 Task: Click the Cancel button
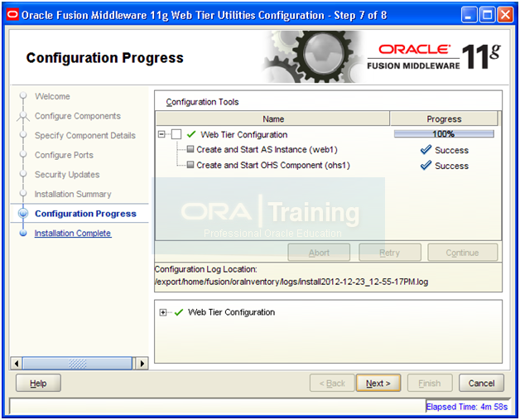point(481,384)
